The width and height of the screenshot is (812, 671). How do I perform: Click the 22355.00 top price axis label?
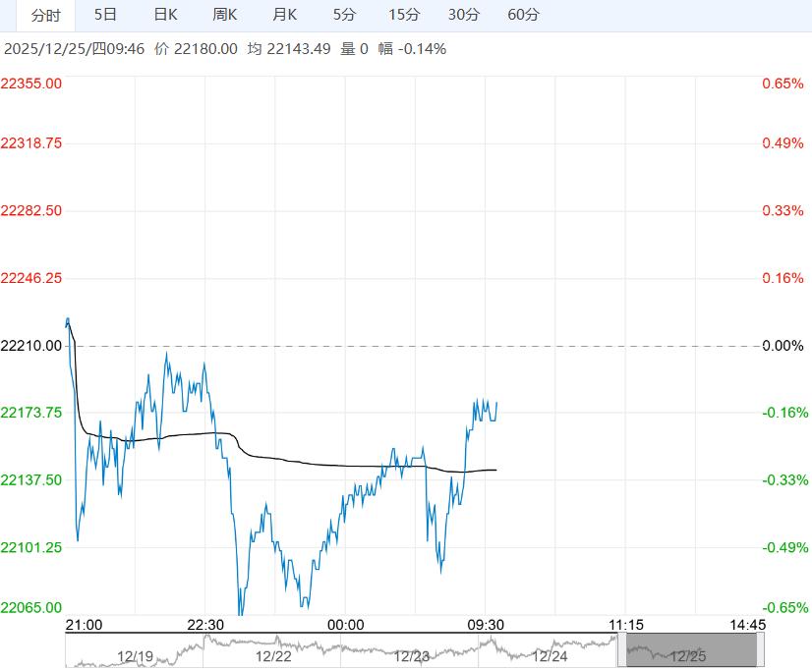coord(31,84)
